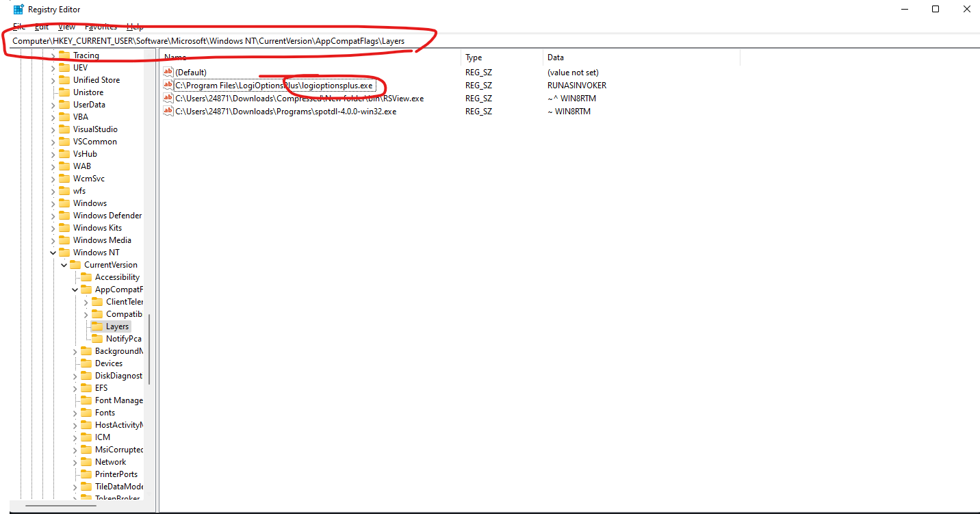The width and height of the screenshot is (980, 514).
Task: Collapse the CurrentVersion tree node
Action: point(64,265)
